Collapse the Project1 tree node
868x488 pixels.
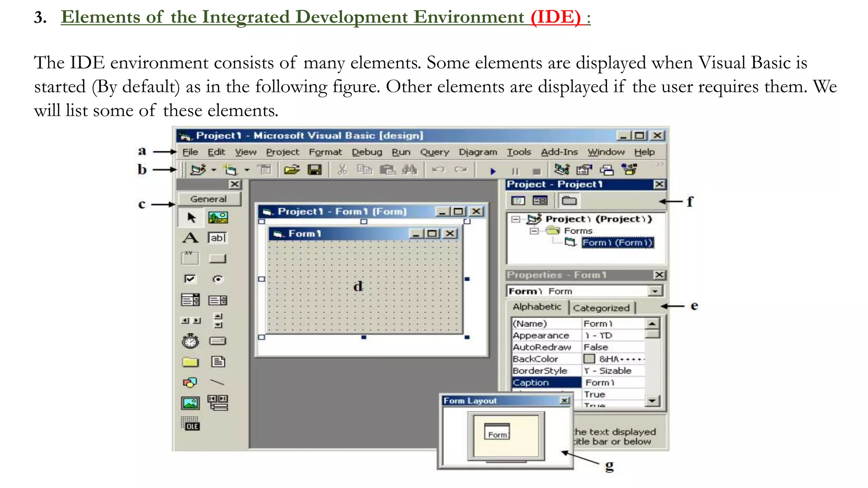coord(516,219)
